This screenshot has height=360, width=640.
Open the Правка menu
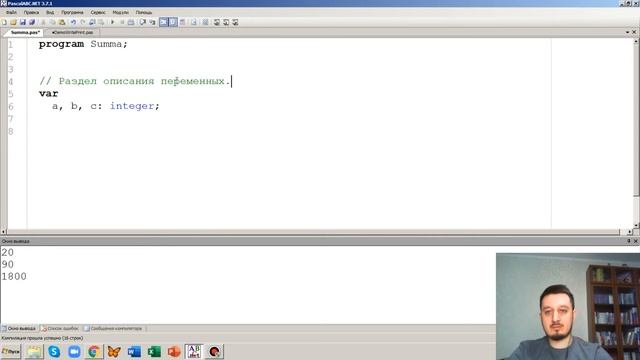pos(31,13)
